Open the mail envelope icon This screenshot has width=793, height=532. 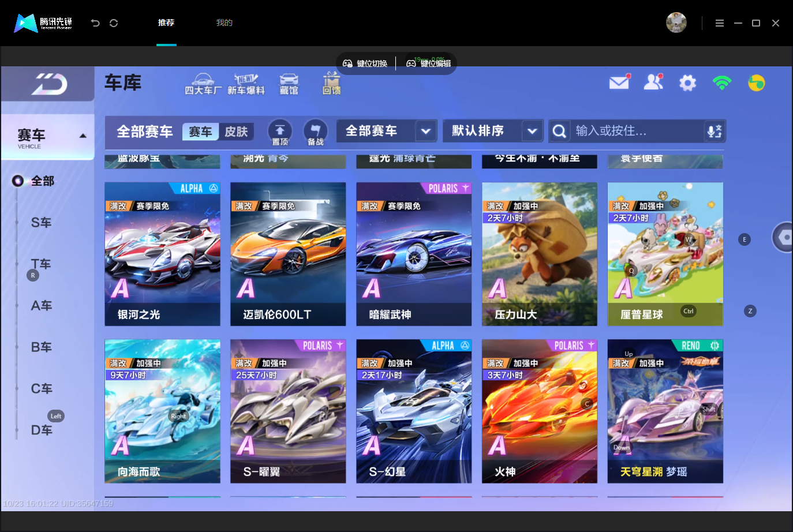pos(619,83)
